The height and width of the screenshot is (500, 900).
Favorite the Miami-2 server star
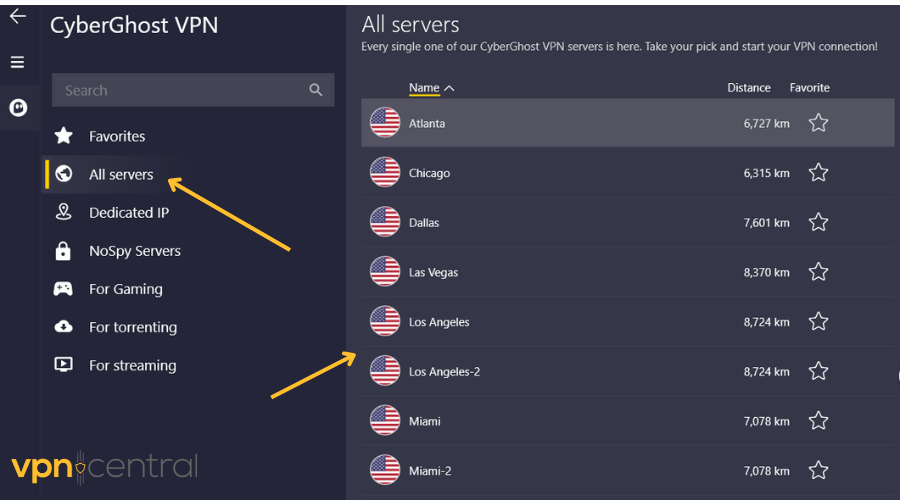point(818,470)
